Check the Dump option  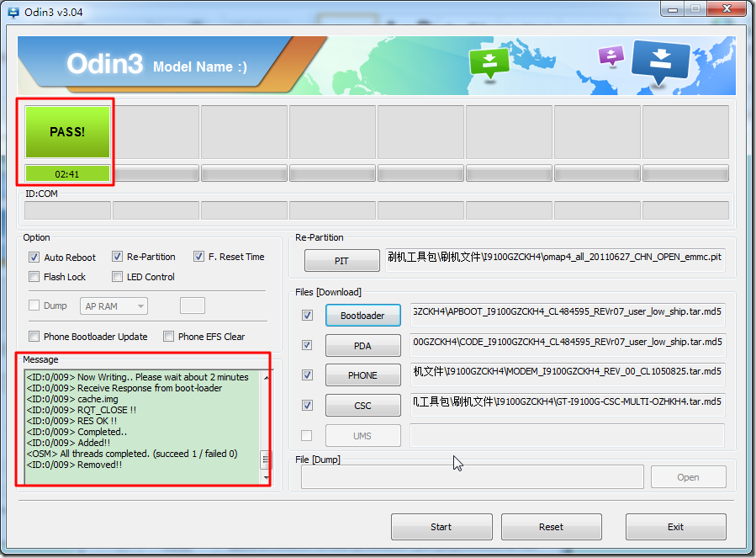[34, 305]
